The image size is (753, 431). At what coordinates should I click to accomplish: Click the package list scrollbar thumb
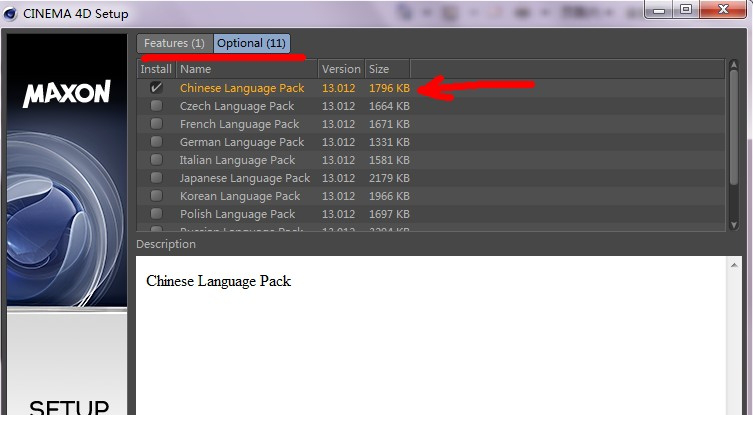point(733,127)
